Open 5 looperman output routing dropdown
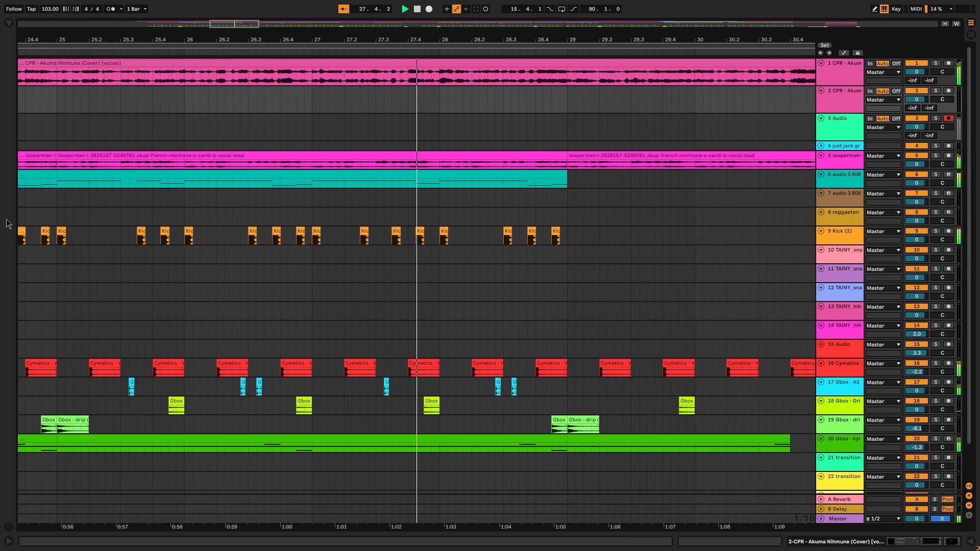 tap(883, 156)
